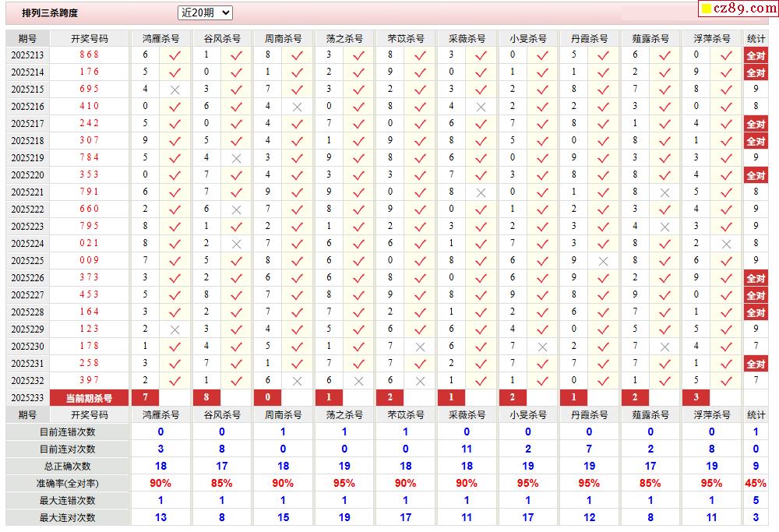Click the check mark for 荡之杀号 in row 2025220
This screenshot has height=532, width=779.
pos(358,175)
